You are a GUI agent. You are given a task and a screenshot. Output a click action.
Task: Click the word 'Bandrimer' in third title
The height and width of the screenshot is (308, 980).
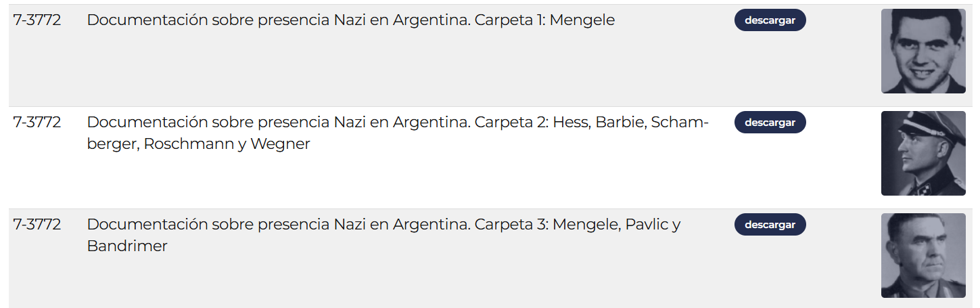click(127, 246)
